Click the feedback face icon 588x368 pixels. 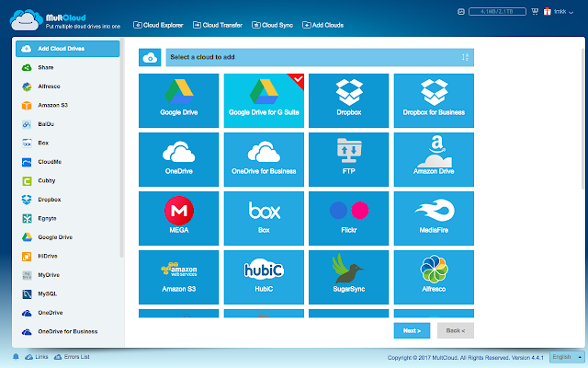(x=461, y=12)
